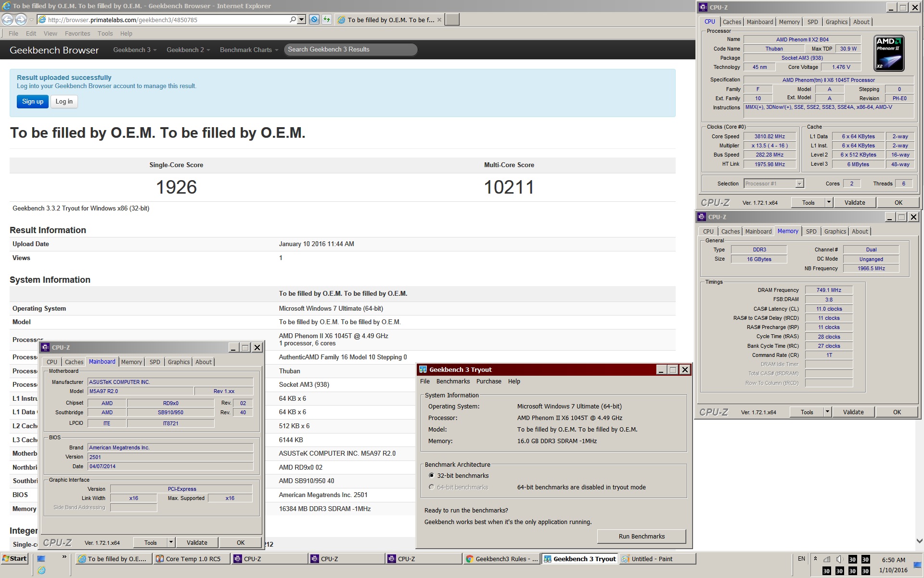The width and height of the screenshot is (924, 578).
Task: Expand quick launch overflow chevron
Action: point(64,557)
